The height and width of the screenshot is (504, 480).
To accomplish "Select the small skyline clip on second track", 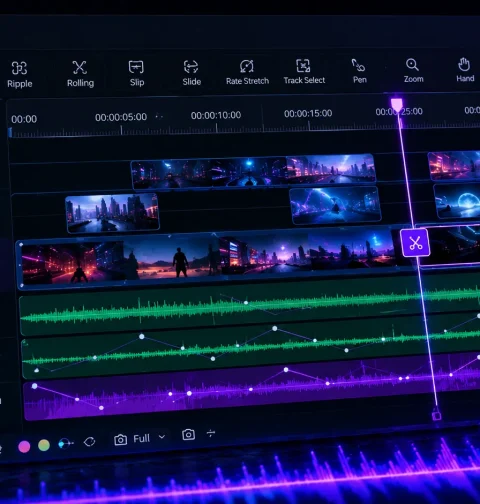I will tap(112, 213).
